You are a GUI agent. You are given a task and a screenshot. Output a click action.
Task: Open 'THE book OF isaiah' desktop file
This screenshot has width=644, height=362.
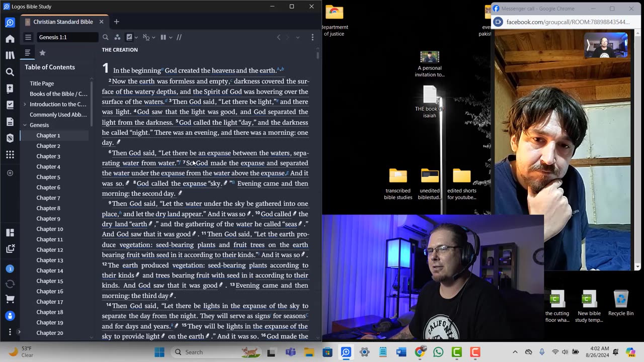click(x=430, y=102)
